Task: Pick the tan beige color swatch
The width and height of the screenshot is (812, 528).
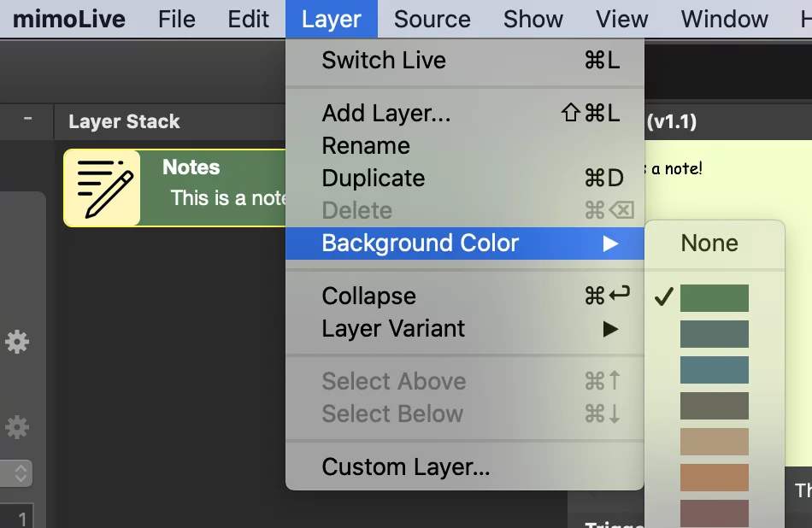Action: [x=714, y=442]
